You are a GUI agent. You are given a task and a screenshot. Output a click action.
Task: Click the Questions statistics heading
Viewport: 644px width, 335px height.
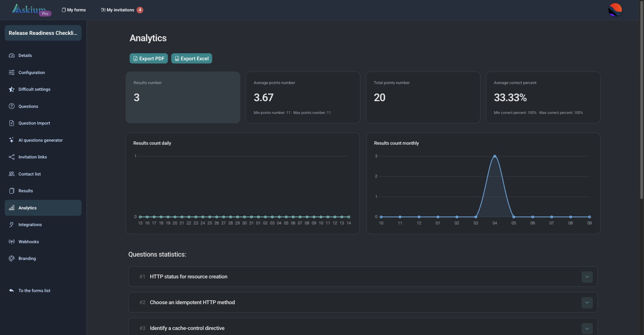(x=157, y=255)
